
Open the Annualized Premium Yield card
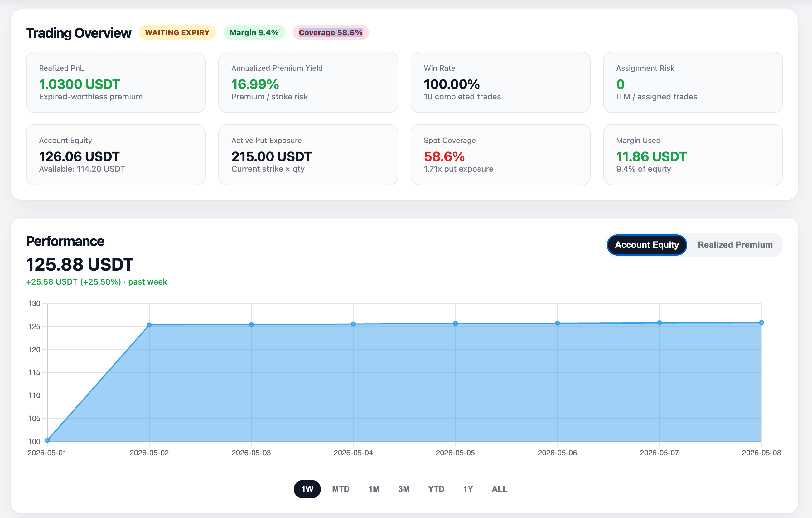308,82
